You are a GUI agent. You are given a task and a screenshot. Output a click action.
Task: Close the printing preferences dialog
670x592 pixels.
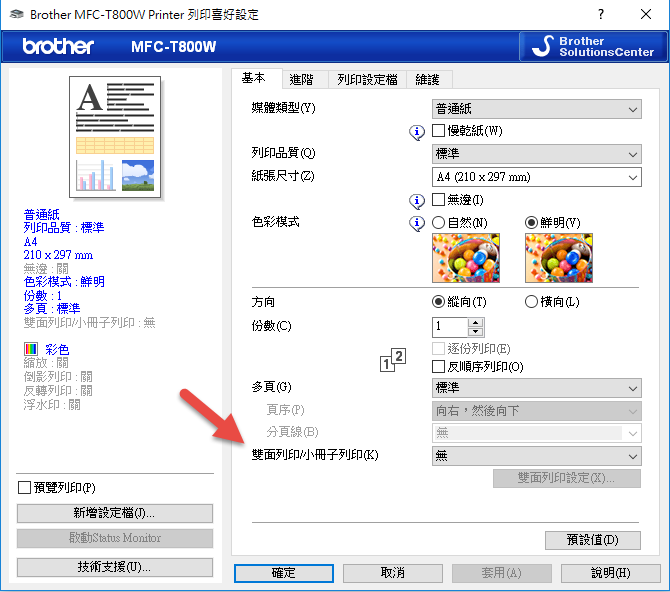(x=646, y=14)
